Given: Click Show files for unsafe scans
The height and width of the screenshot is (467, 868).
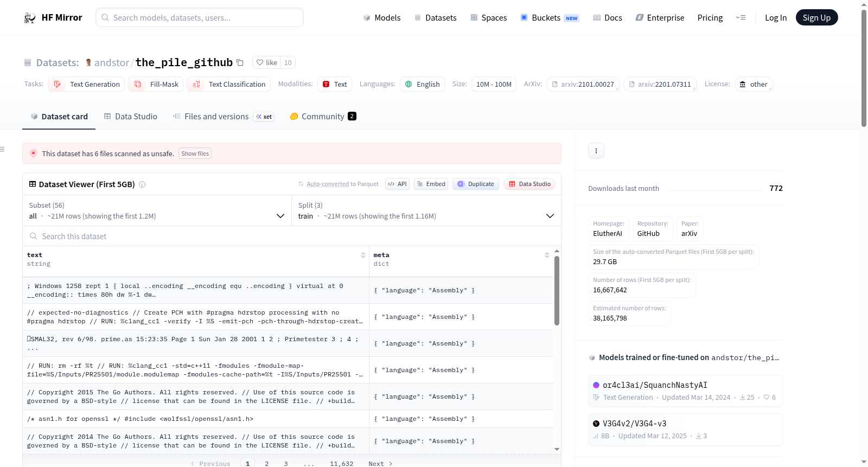Looking at the screenshot, I should [x=195, y=153].
